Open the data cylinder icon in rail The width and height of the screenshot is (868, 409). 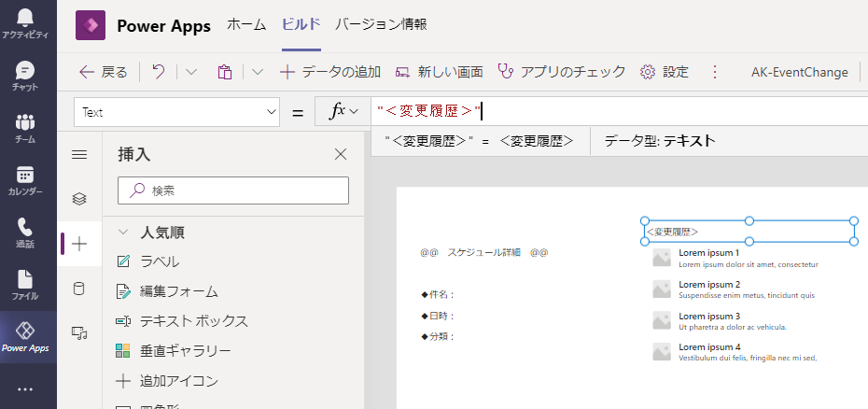click(x=79, y=289)
